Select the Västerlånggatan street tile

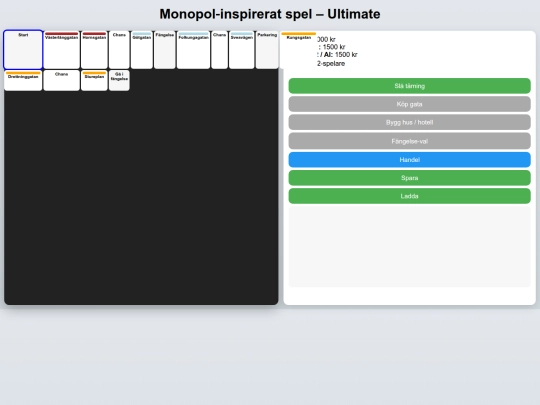click(62, 50)
